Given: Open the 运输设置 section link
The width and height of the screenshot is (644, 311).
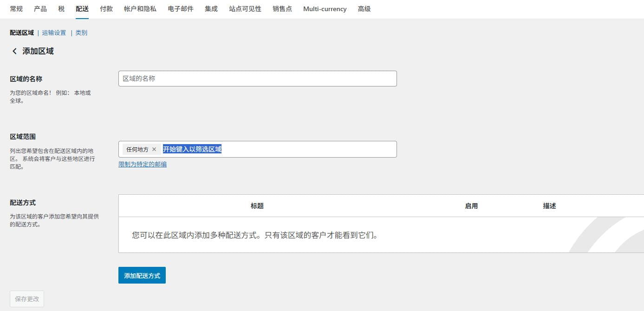Looking at the screenshot, I should click(x=53, y=33).
